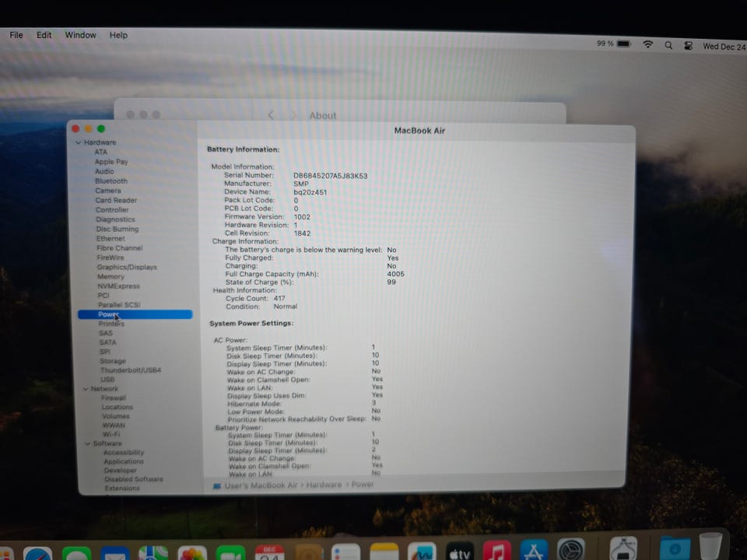The width and height of the screenshot is (747, 560).
Task: Select Ethernet in the sidebar
Action: coord(110,238)
